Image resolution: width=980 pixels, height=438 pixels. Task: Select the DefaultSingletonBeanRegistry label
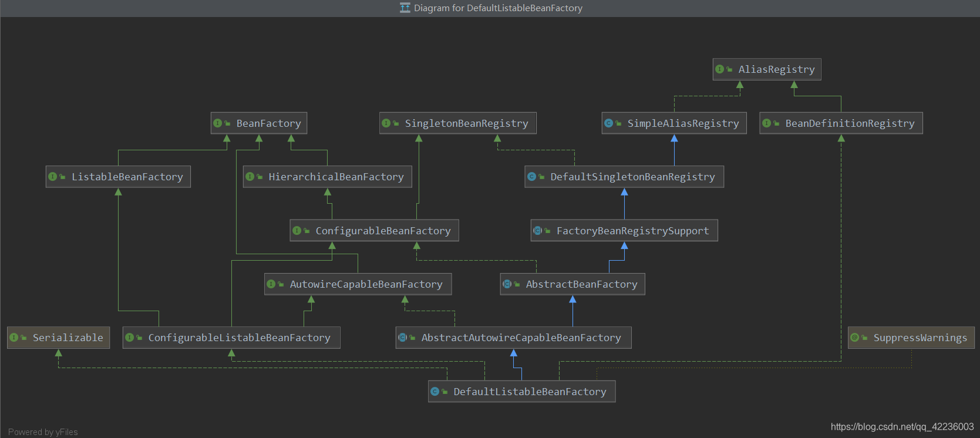point(632,177)
